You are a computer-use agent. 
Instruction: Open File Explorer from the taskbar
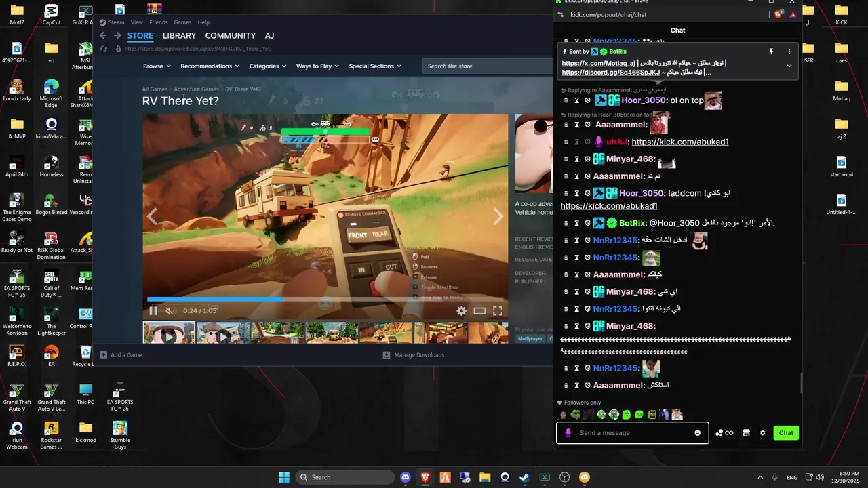pos(485,477)
